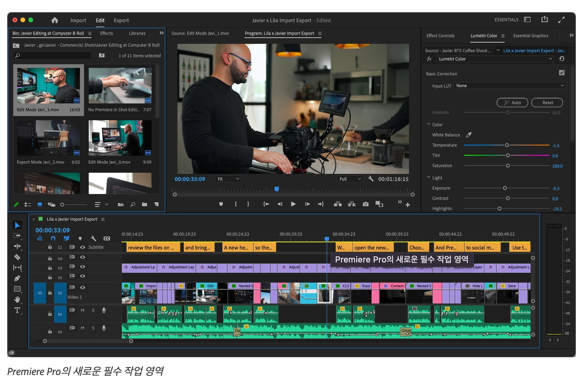Toggle closed captions CC button in timeline
Image resolution: width=588 pixels, height=388 pixels.
pyautogui.click(x=107, y=239)
